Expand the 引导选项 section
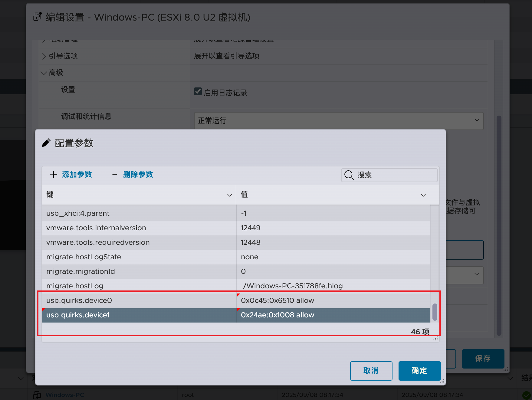This screenshot has width=532, height=400. coord(44,56)
